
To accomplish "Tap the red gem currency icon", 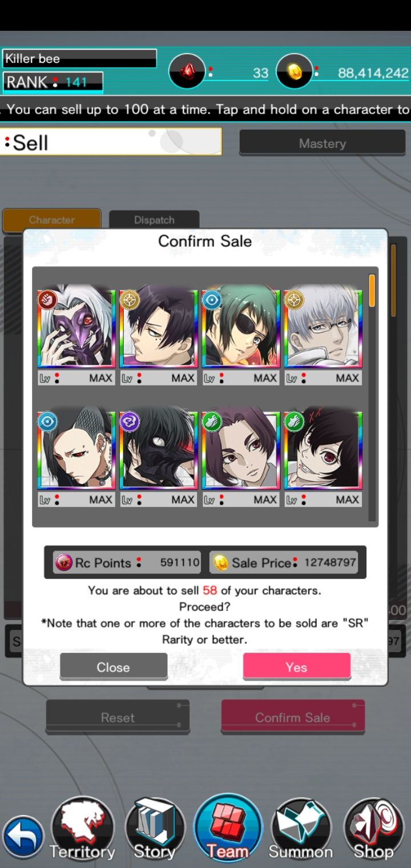I will (x=187, y=71).
